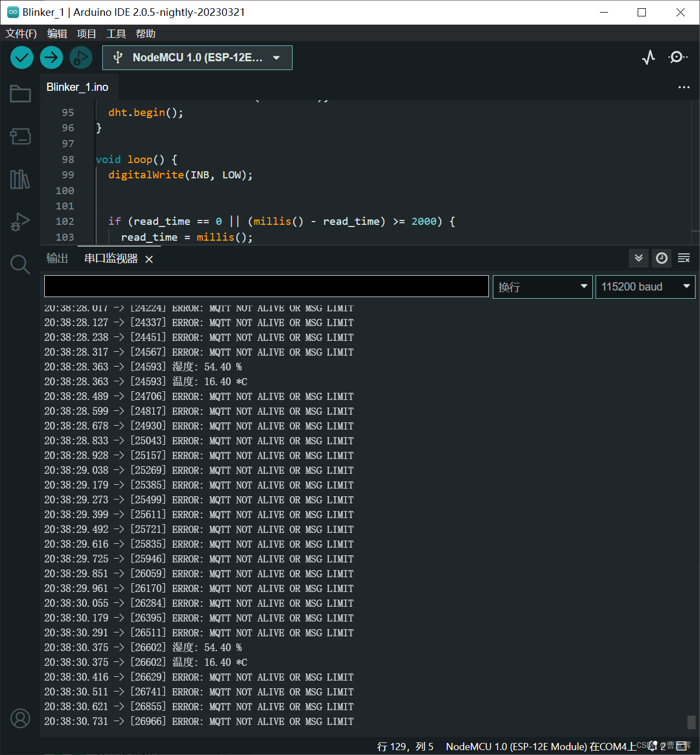Close the 串口监视器 tab

pos(149,259)
